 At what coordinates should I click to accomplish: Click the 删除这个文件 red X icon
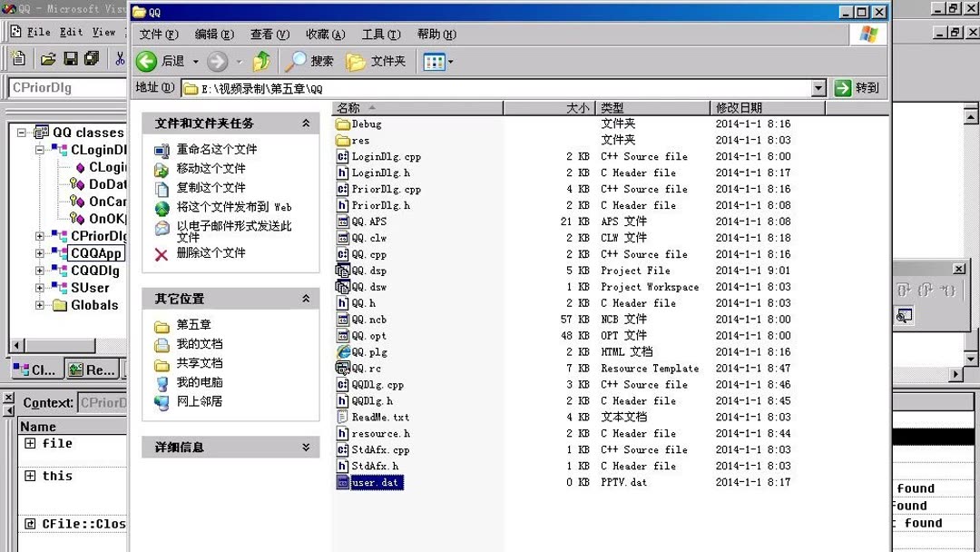coord(161,252)
